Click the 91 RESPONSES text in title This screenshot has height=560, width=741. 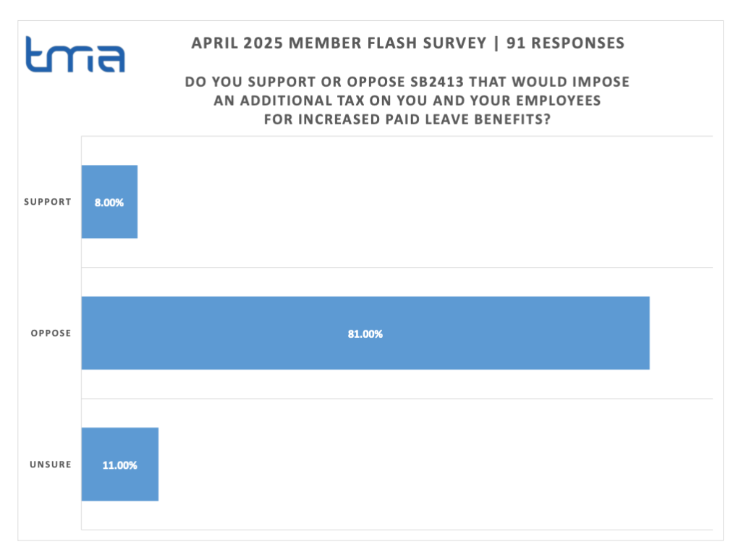(x=565, y=43)
